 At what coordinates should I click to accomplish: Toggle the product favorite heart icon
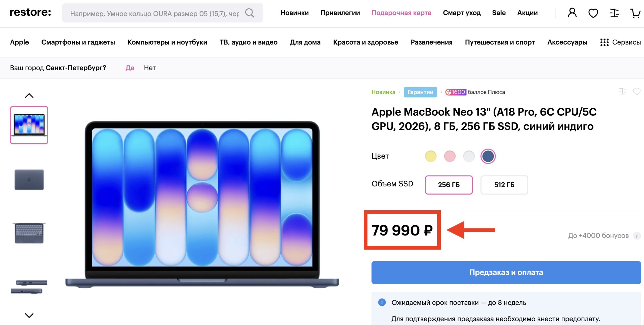point(637,92)
